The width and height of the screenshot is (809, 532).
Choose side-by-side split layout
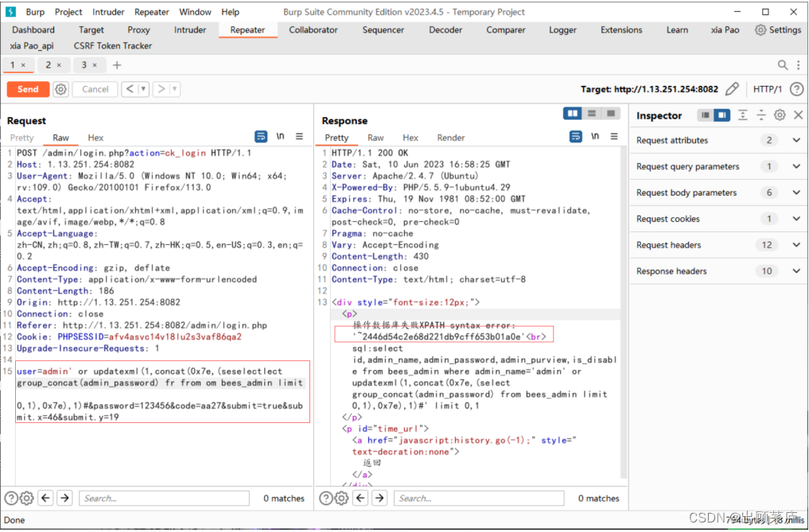coord(573,114)
